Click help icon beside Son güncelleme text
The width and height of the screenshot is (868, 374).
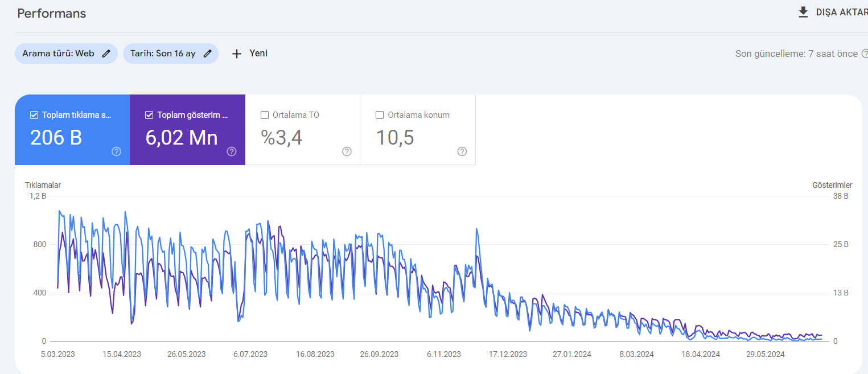865,54
